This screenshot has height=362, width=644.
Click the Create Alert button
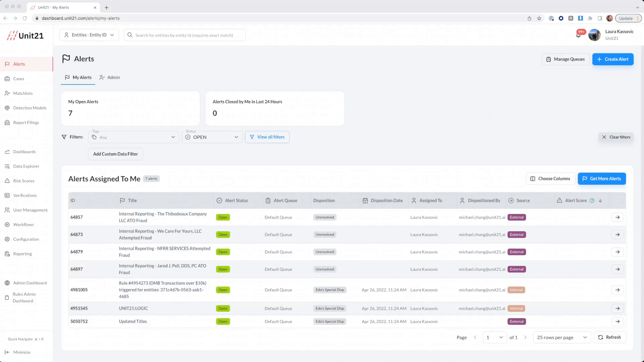[612, 59]
